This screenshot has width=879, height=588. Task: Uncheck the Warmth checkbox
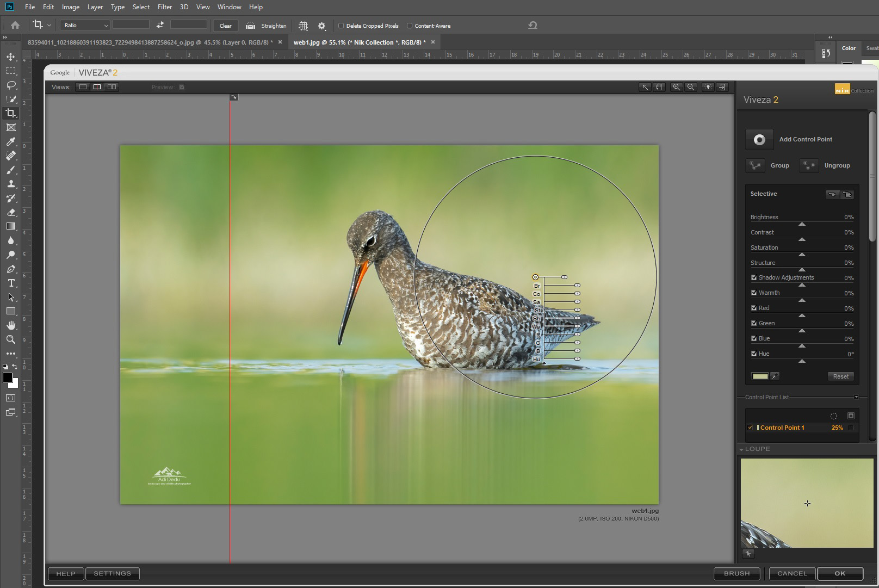pos(754,293)
